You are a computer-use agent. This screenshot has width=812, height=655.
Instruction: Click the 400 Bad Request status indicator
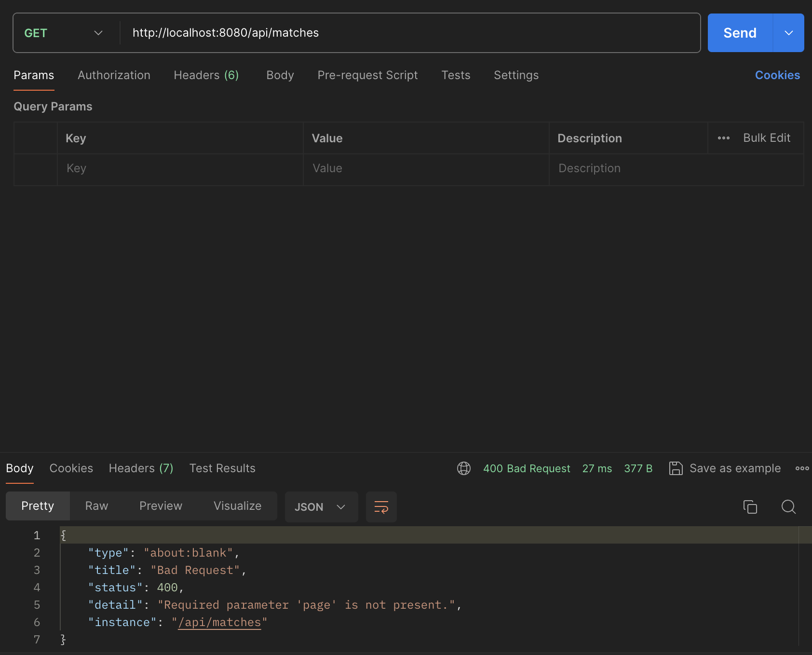pos(527,468)
